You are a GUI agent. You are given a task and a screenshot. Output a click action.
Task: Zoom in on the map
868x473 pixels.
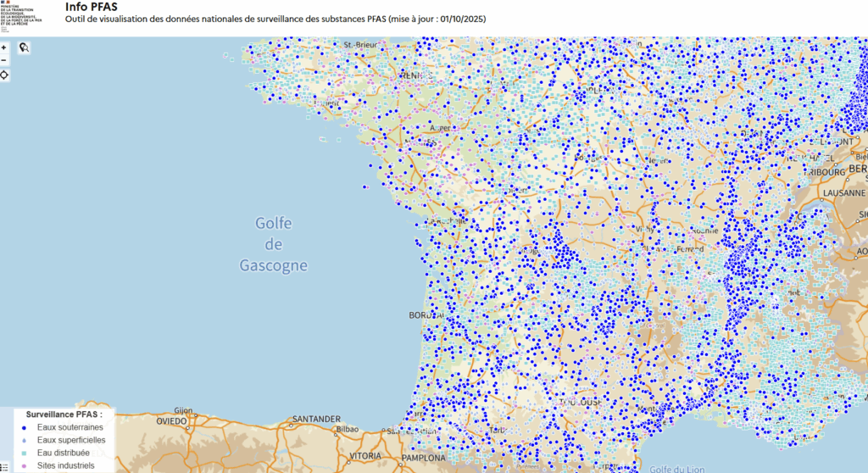click(x=4, y=47)
